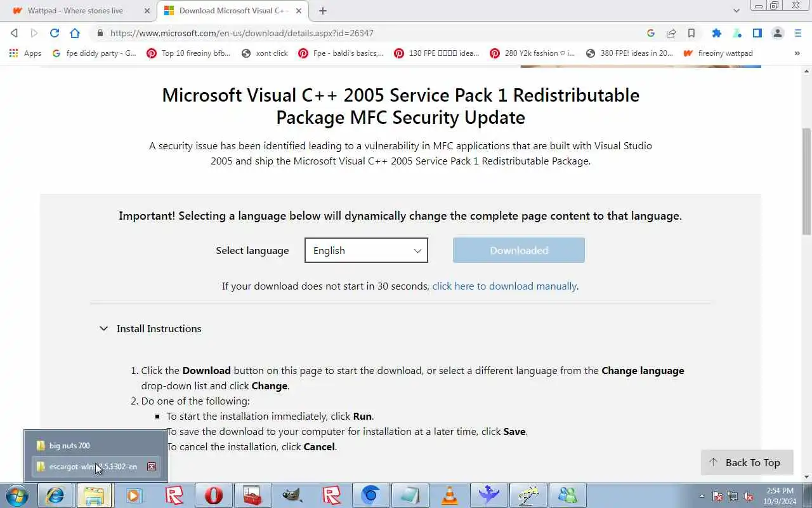Open the user profile avatar

tap(778, 33)
